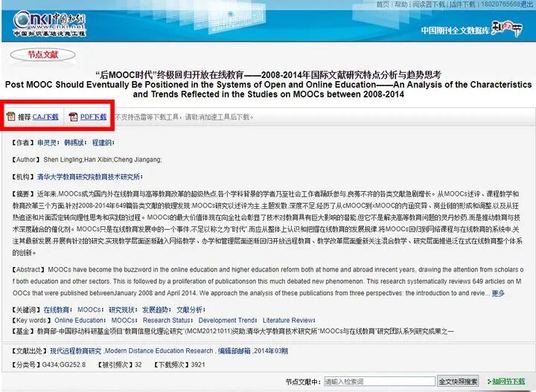Open author 程建钢 link
Image resolution: width=536 pixels, height=392 pixels.
(102, 143)
